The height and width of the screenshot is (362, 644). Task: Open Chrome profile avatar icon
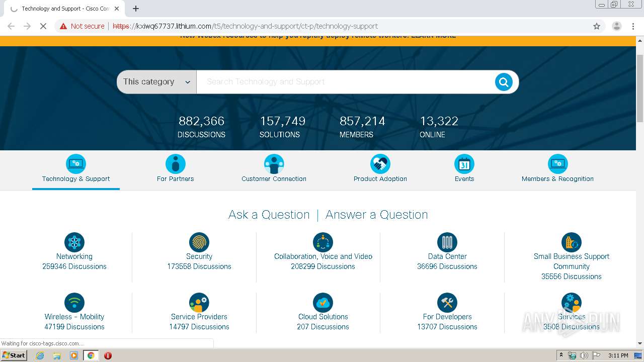[x=616, y=26]
